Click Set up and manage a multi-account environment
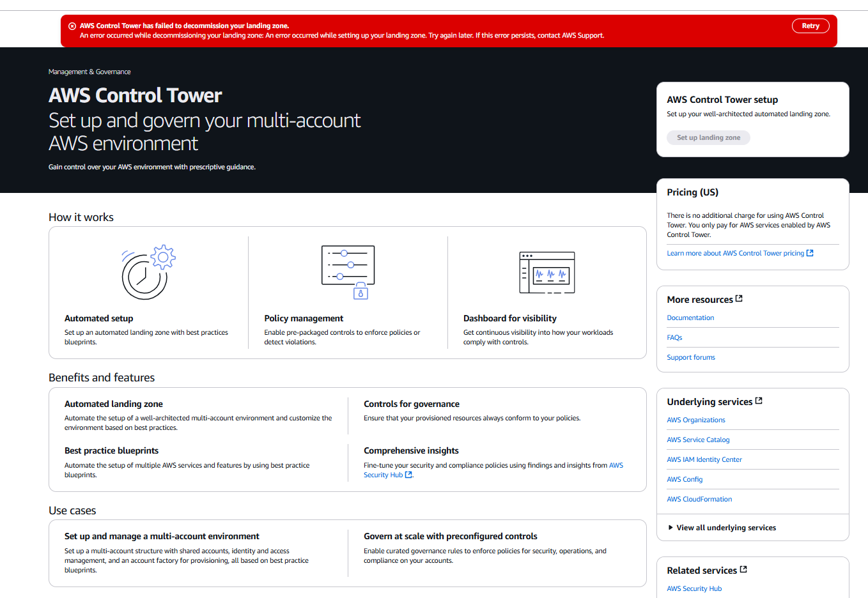The image size is (868, 598). pos(162,536)
